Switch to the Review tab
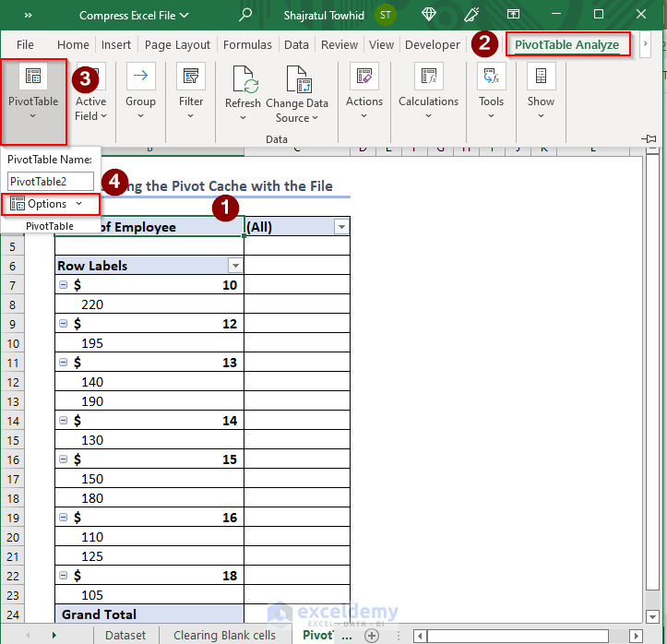This screenshot has height=644, width=667. coord(339,44)
